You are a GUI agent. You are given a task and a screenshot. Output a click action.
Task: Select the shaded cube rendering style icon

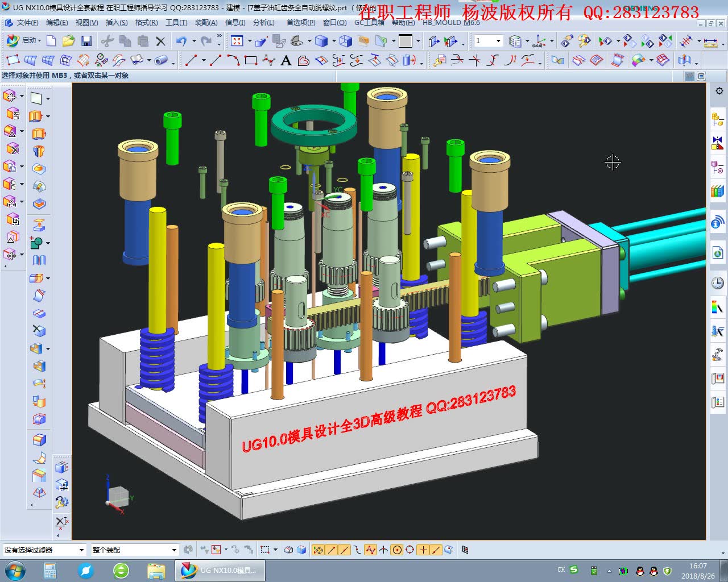tap(321, 41)
